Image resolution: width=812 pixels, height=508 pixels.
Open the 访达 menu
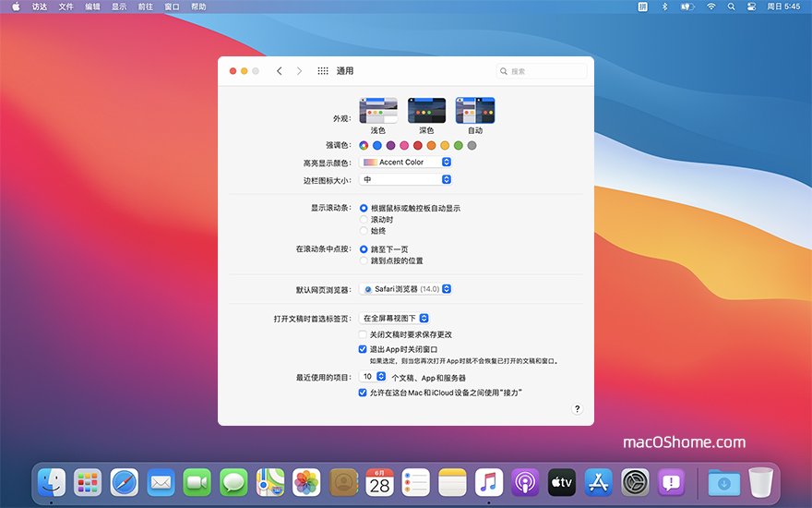(40, 6)
